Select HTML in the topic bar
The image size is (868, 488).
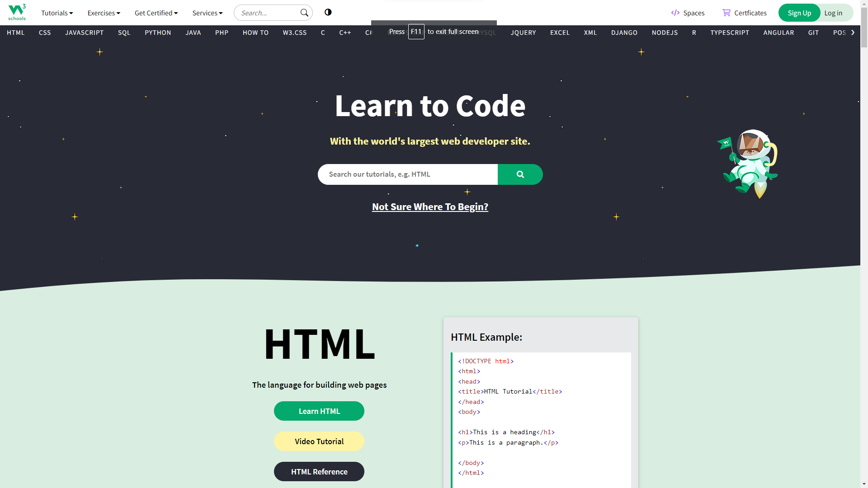coord(16,33)
